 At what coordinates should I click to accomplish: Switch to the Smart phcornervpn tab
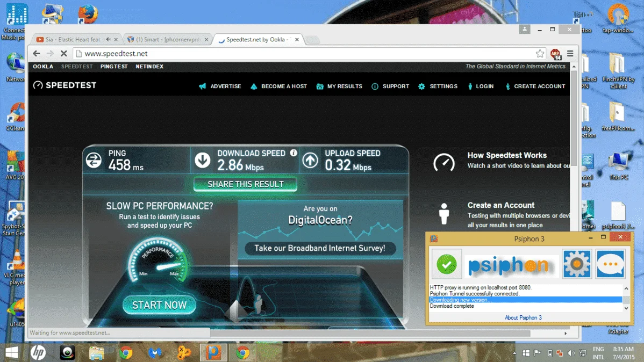pyautogui.click(x=168, y=39)
